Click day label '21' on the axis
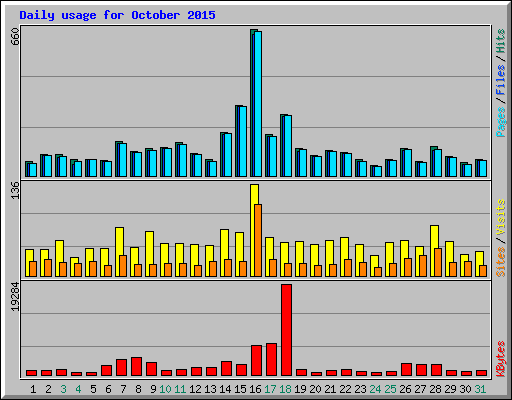The height and width of the screenshot is (400, 512). click(330, 389)
